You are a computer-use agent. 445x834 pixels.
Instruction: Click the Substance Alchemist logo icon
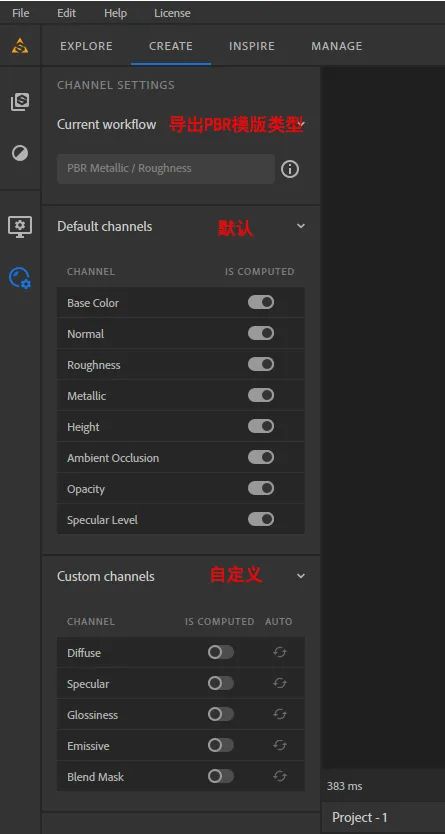click(x=20, y=46)
